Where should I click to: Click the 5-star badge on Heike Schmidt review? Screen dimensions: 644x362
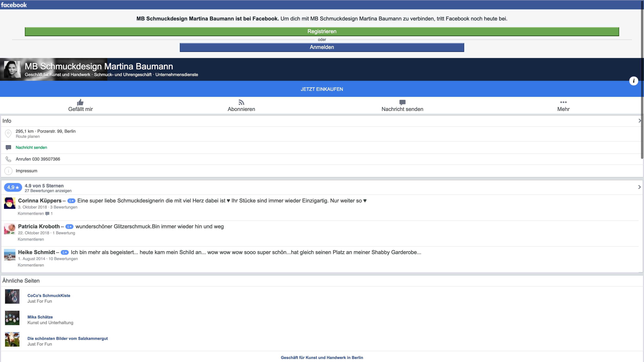(65, 252)
